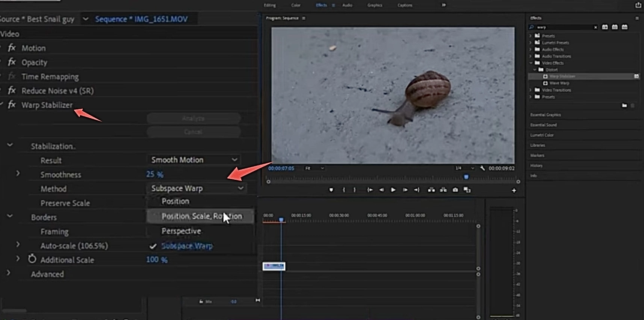Collapse the Borders section
This screenshot has width=644, height=320.
10,216
